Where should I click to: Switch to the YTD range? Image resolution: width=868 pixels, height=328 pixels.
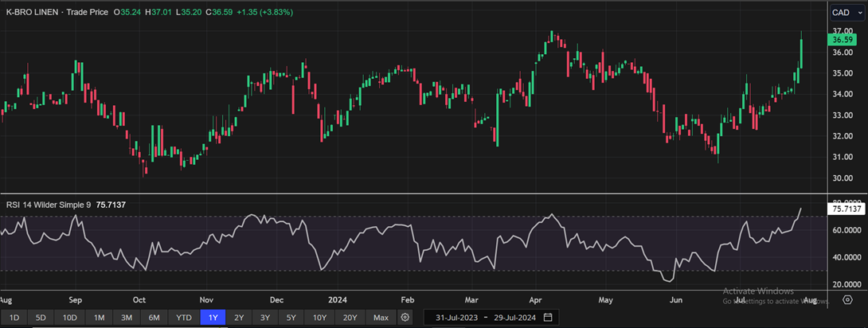tap(184, 318)
